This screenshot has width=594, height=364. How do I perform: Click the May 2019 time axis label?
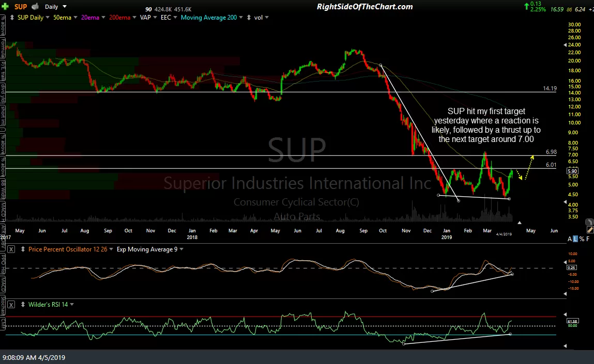coord(531,230)
